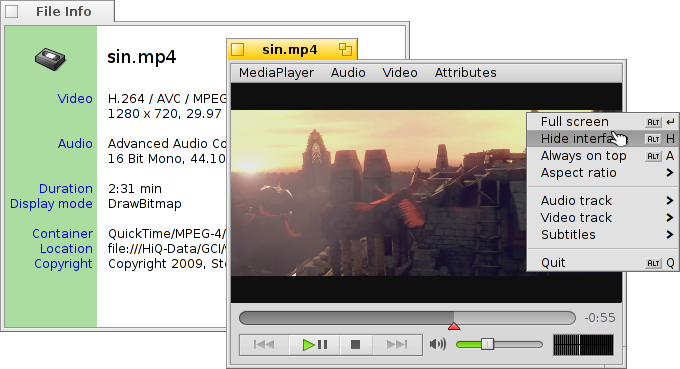The width and height of the screenshot is (680, 369).
Task: Expand the Subtitles submenu
Action: [603, 235]
